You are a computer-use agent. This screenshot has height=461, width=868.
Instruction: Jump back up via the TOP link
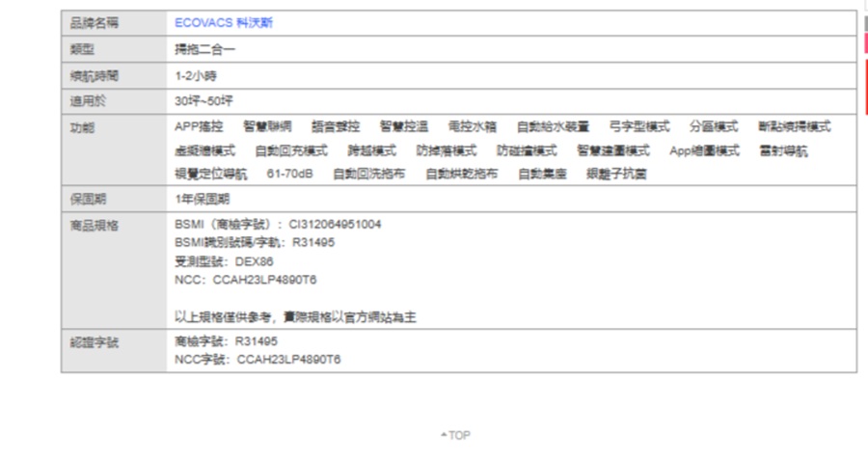455,436
